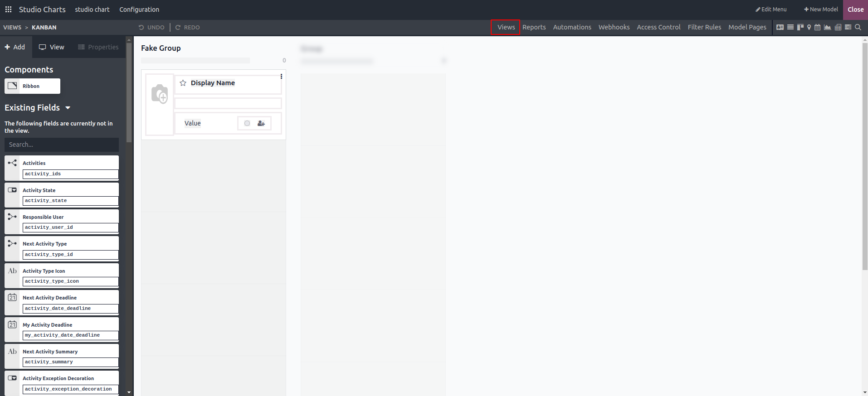
Task: Click the Next Activity Summary text icon
Action: click(x=12, y=351)
